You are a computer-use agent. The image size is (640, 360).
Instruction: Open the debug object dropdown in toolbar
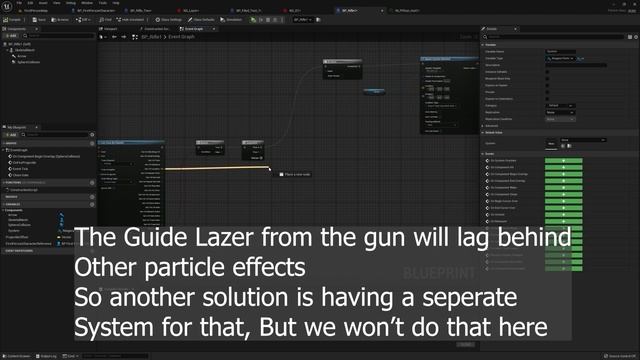click(303, 20)
